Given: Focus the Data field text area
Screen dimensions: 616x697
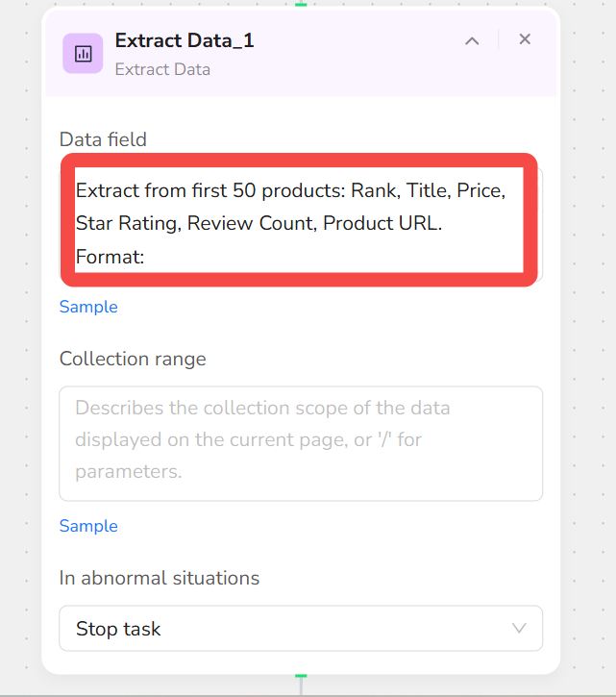Looking at the screenshot, I should (301, 224).
